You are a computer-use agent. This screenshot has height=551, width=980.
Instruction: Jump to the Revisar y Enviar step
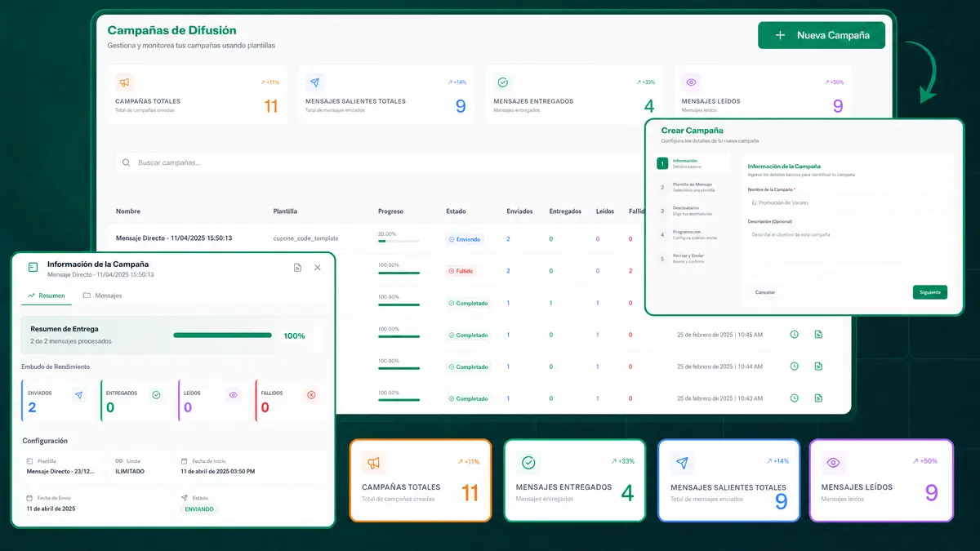(x=693, y=258)
